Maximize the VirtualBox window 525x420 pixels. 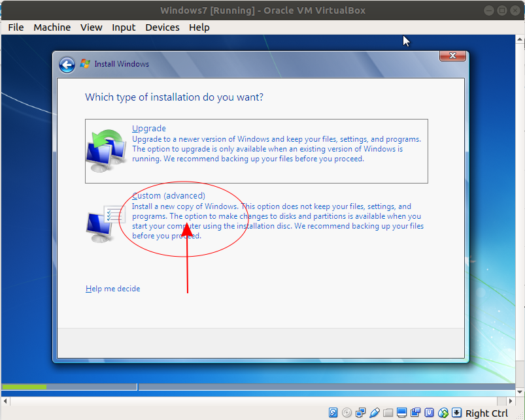tap(502, 10)
